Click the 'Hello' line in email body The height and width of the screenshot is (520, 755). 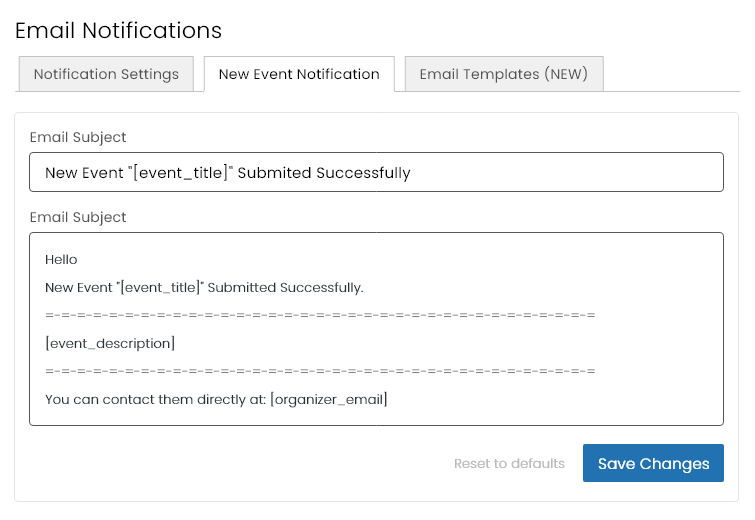[61, 260]
